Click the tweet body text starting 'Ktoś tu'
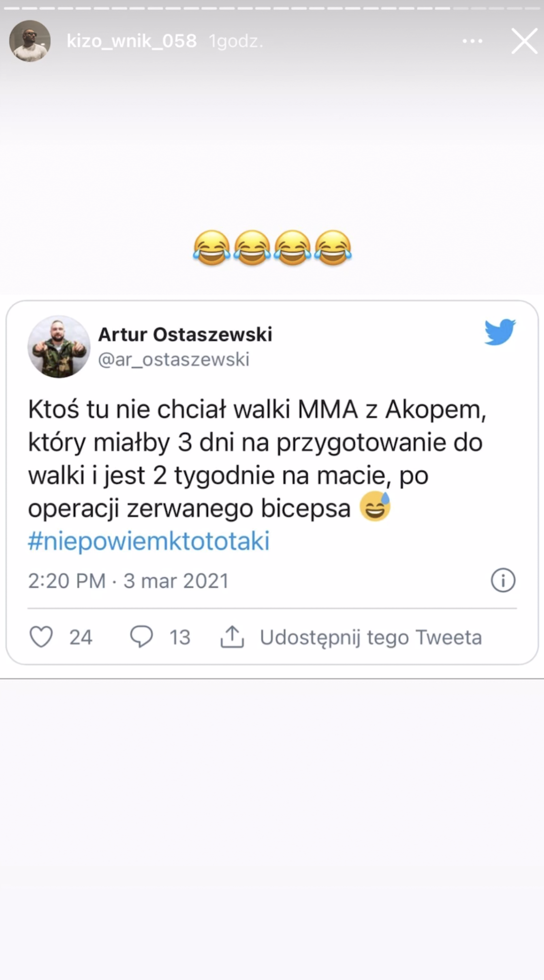544x980 pixels. click(x=257, y=459)
